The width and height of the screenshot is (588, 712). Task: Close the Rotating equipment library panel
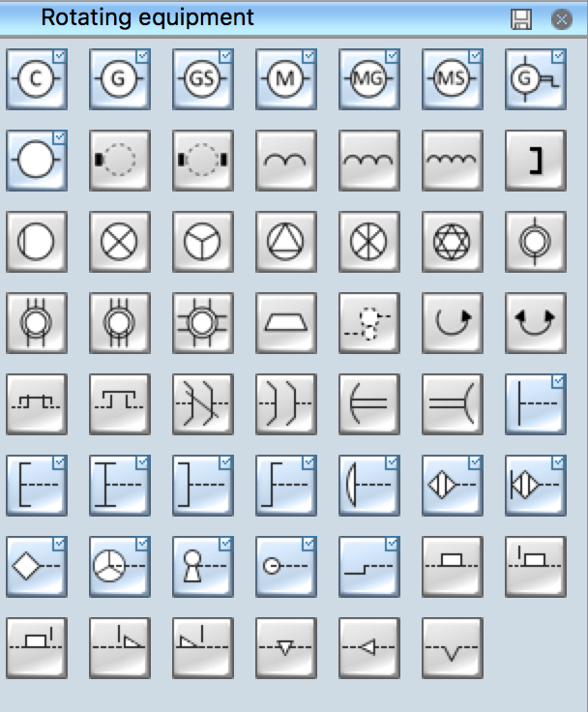coord(562,19)
